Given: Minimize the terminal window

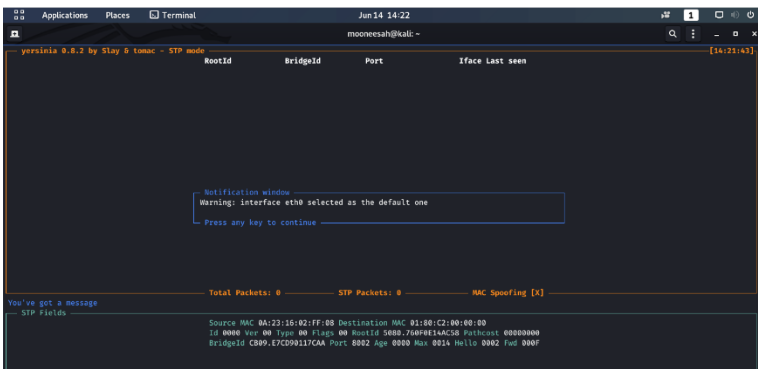Looking at the screenshot, I should tap(717, 34).
